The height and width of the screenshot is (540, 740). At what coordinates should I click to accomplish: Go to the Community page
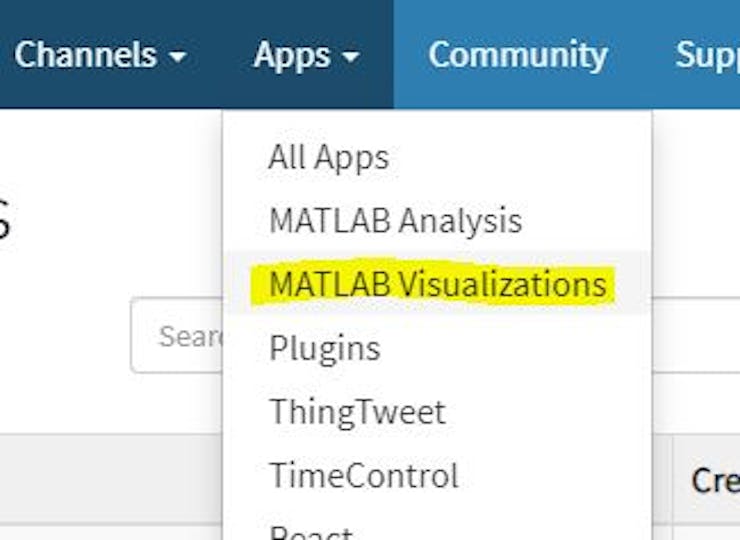coord(517,54)
